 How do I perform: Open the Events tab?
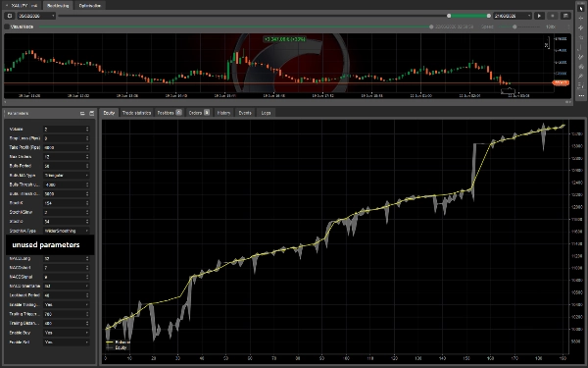pyautogui.click(x=245, y=113)
